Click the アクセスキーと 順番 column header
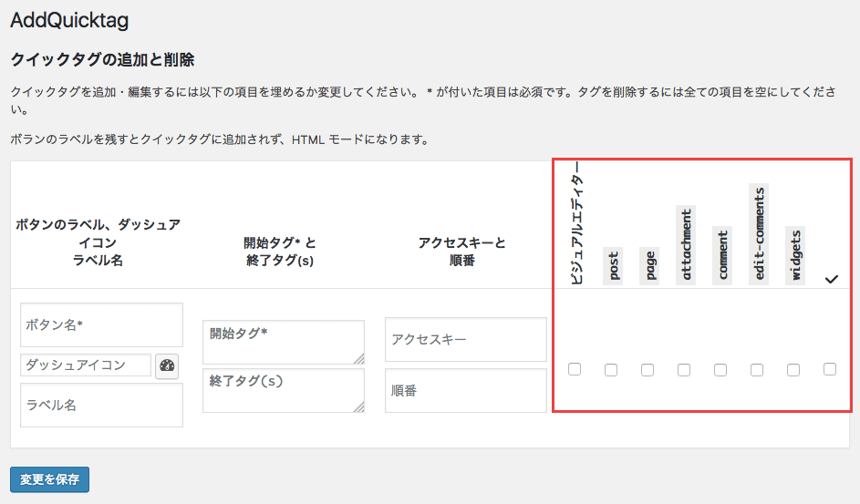The height and width of the screenshot is (504, 860). 461,252
